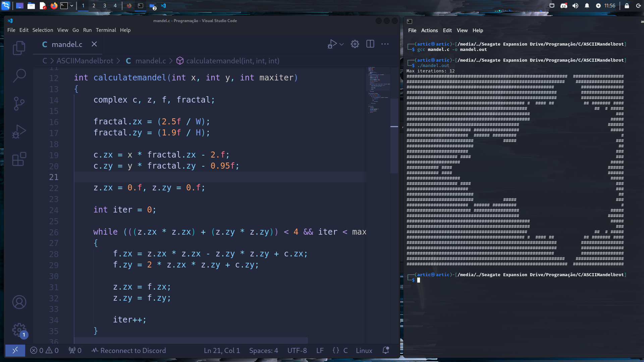
Task: Toggle the system volume speaker icon
Action: pos(575,6)
